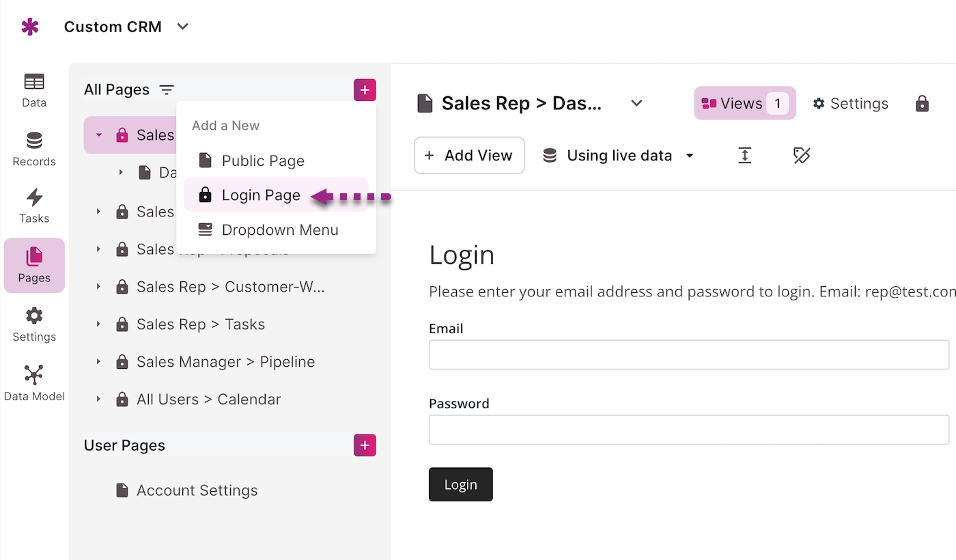Click the paint tag icon in toolbar

(801, 156)
